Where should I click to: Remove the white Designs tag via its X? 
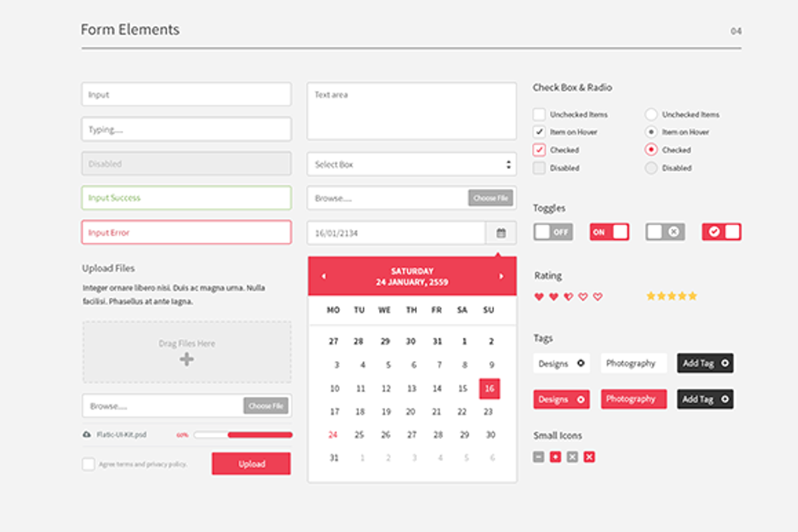click(581, 363)
